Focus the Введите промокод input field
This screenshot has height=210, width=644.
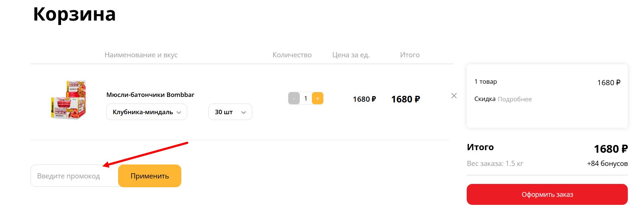(x=75, y=176)
